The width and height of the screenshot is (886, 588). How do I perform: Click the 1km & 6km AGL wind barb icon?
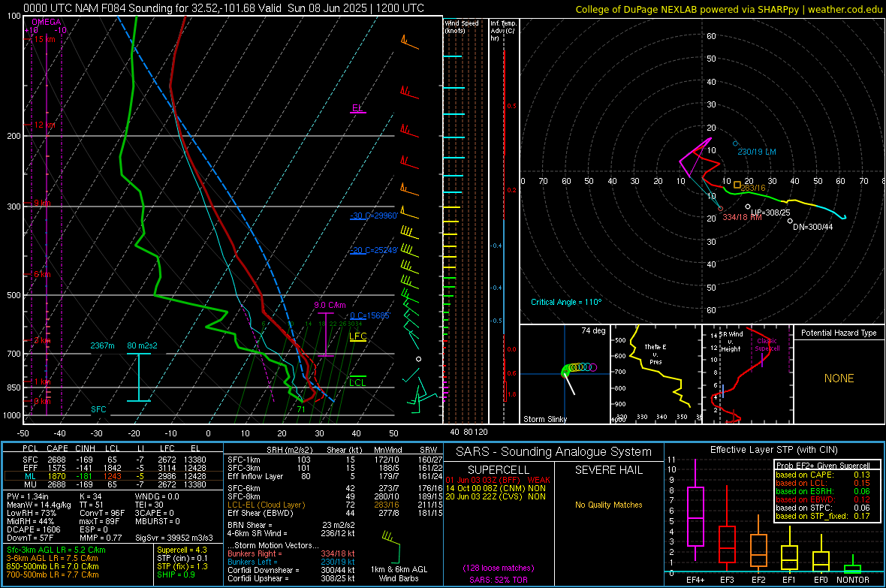coord(392,546)
